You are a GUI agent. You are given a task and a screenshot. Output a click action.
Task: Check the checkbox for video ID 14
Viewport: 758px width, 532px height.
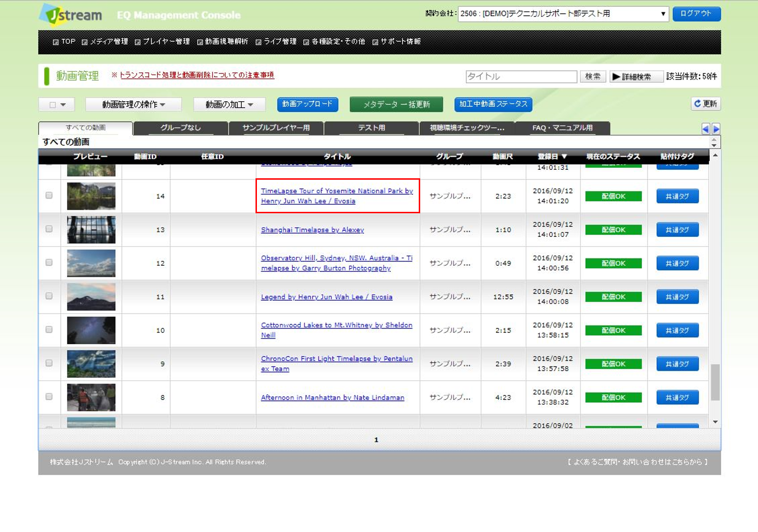(x=49, y=195)
